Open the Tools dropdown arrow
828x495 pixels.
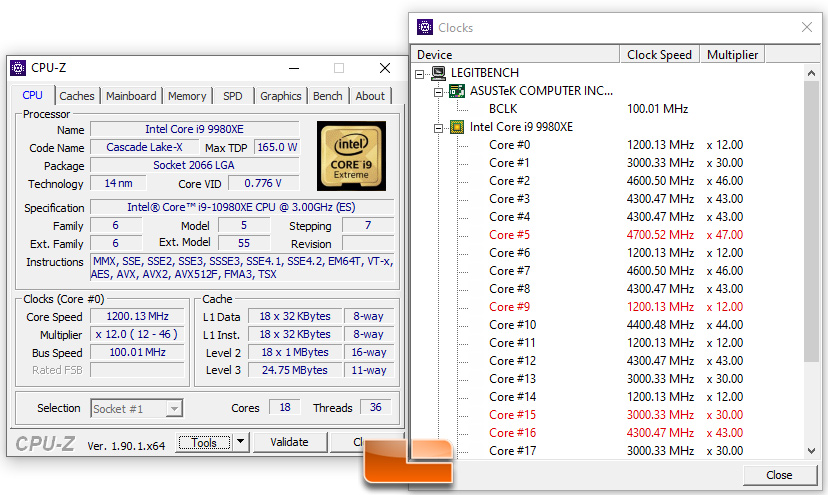[240, 442]
